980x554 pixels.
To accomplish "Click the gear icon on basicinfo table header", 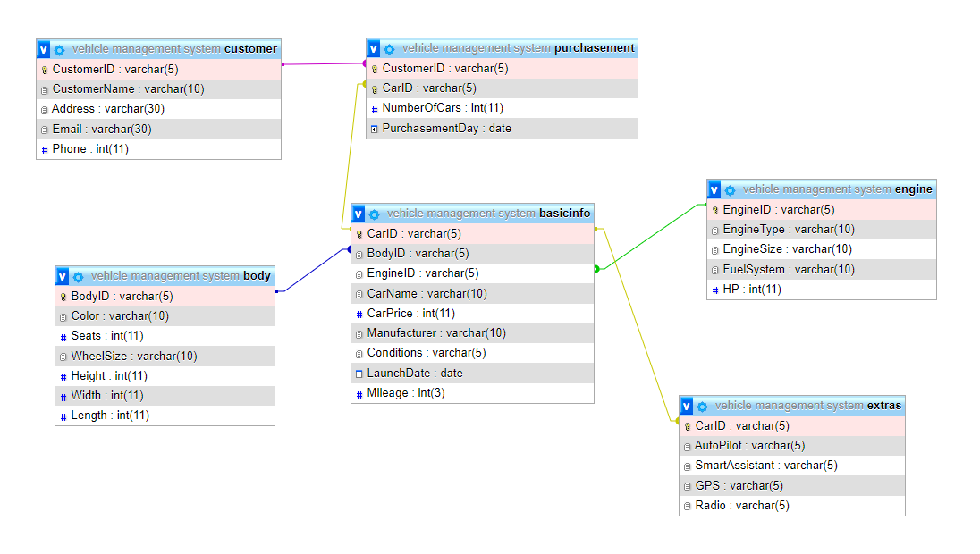I will pos(374,214).
